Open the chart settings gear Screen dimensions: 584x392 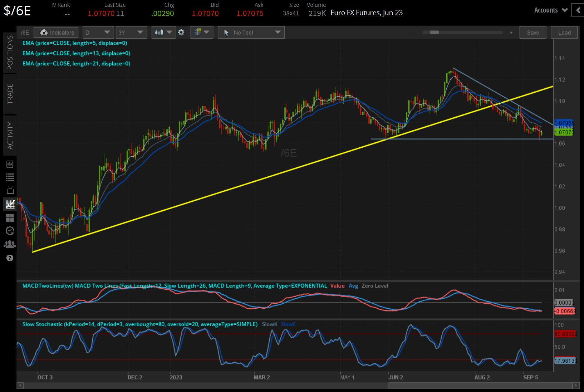[x=181, y=32]
